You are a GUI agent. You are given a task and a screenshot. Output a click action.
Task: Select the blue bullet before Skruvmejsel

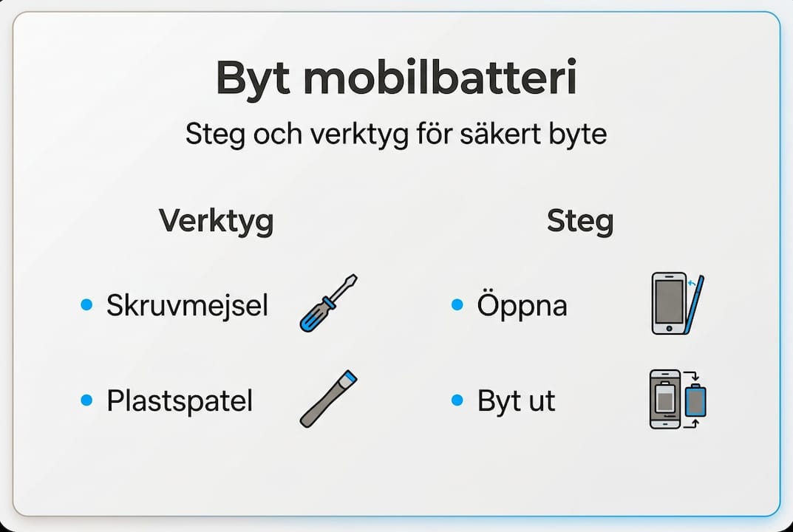coord(86,304)
